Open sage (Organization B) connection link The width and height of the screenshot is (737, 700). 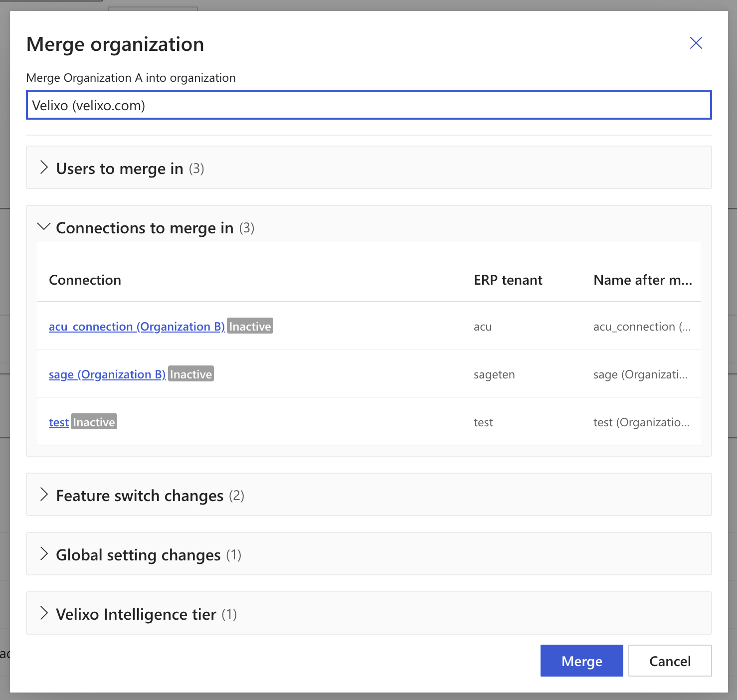click(x=107, y=374)
